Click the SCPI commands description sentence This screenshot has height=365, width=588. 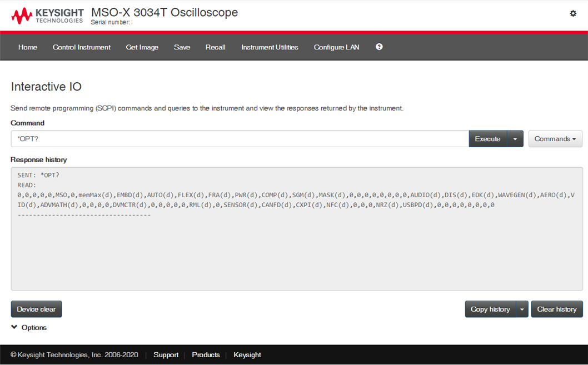pyautogui.click(x=207, y=108)
